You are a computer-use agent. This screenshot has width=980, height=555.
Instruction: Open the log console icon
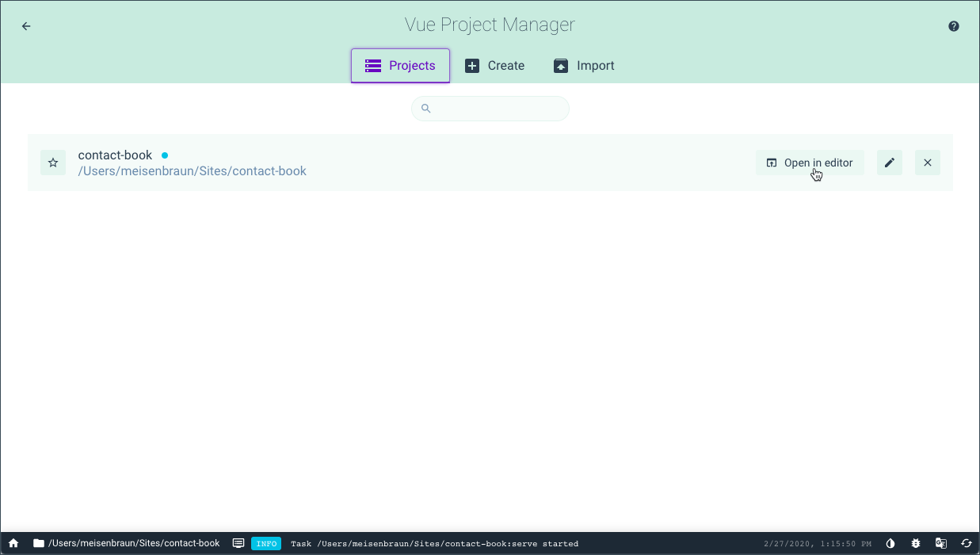(x=238, y=543)
